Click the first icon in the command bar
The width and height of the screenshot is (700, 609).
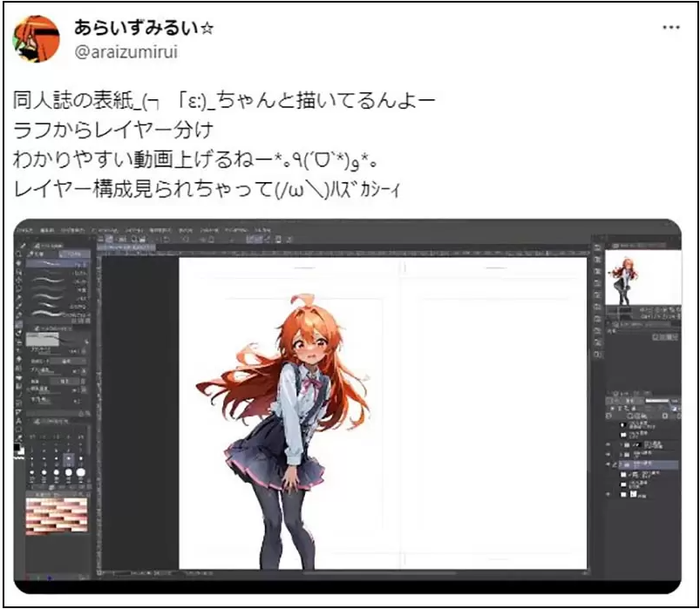point(102,239)
